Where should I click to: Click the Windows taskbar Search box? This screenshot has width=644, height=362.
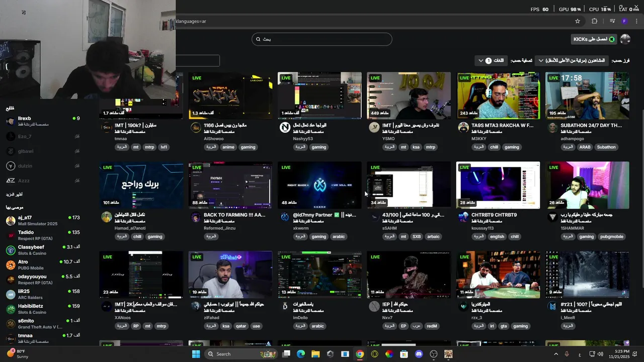pyautogui.click(x=242, y=354)
